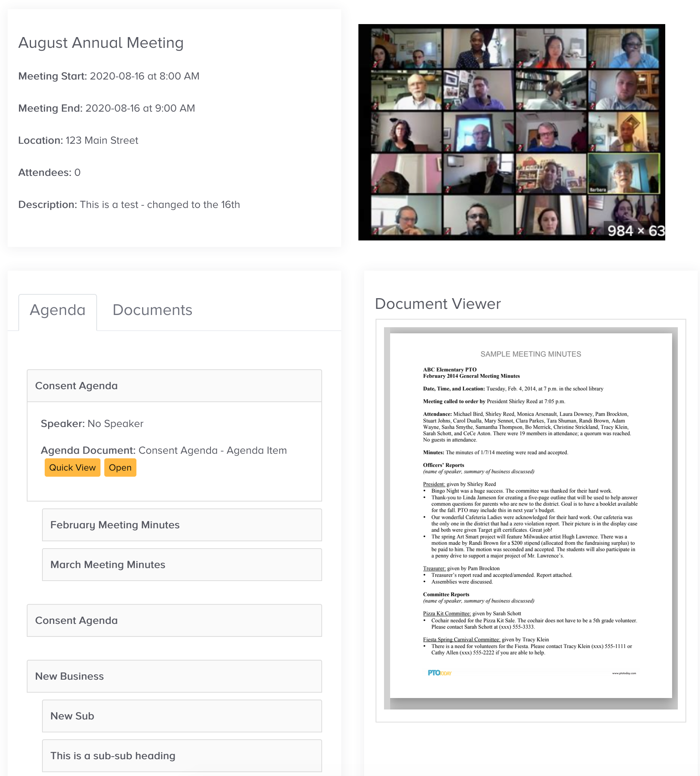700x776 pixels.
Task: Collapse the first Consent Agenda heading
Action: point(174,386)
